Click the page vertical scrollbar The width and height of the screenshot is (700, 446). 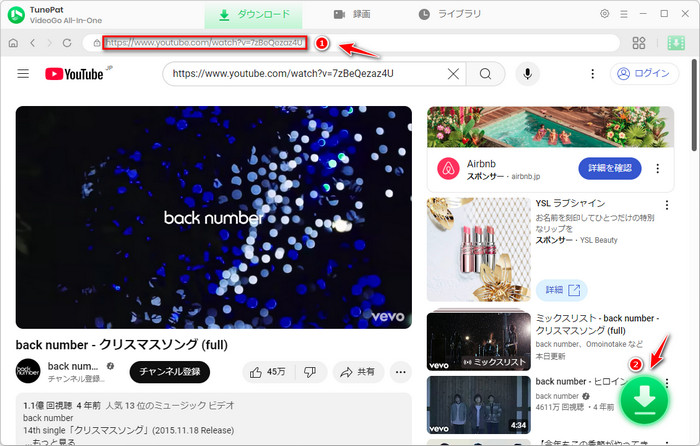pos(695,105)
